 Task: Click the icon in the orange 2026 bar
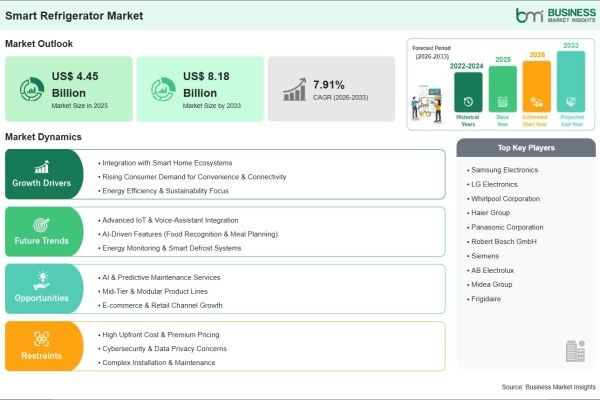(536, 102)
